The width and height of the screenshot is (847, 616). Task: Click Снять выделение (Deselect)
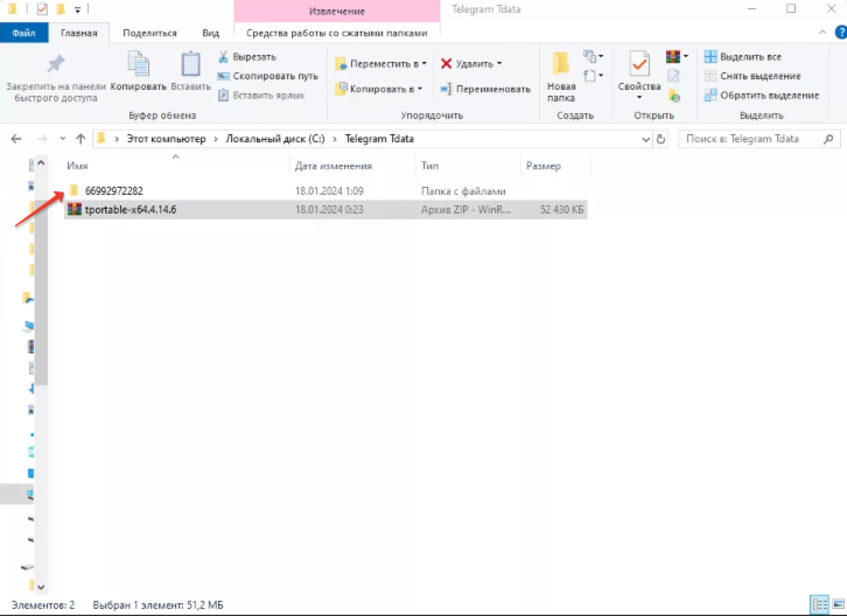coord(753,76)
